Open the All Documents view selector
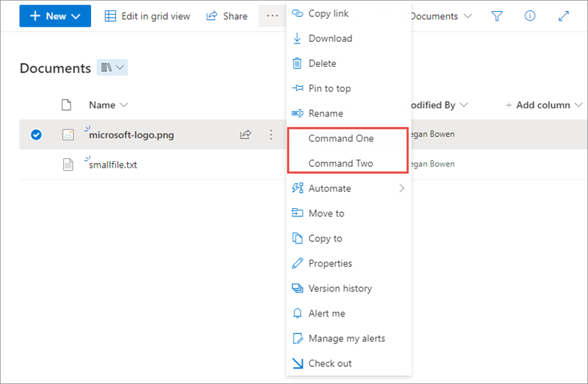The width and height of the screenshot is (588, 384). [x=442, y=16]
